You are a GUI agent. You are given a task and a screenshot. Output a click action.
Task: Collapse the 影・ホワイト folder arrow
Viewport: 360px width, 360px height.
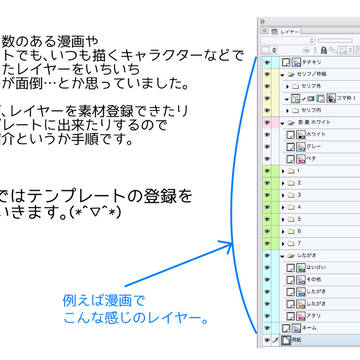[x=283, y=123]
